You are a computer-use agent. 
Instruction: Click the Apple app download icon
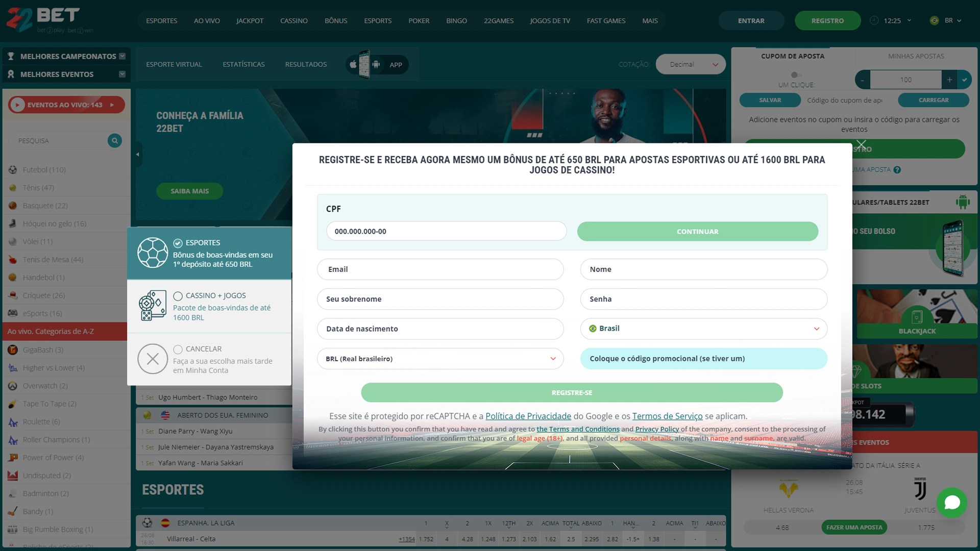[353, 64]
